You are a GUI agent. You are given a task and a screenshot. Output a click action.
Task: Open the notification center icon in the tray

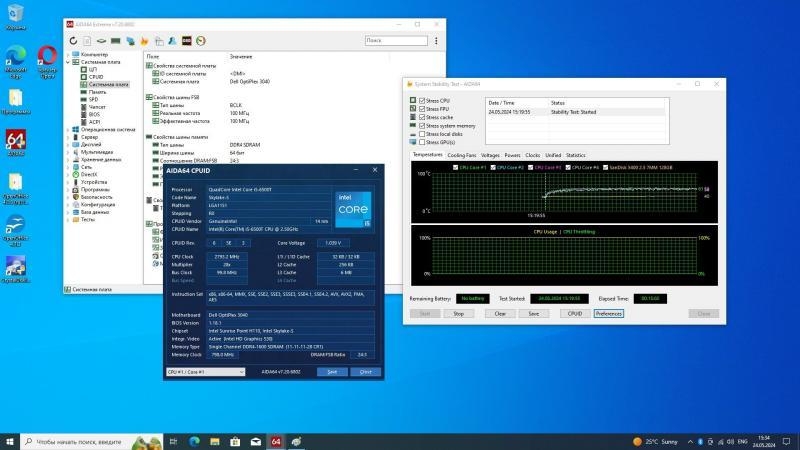pos(787,441)
